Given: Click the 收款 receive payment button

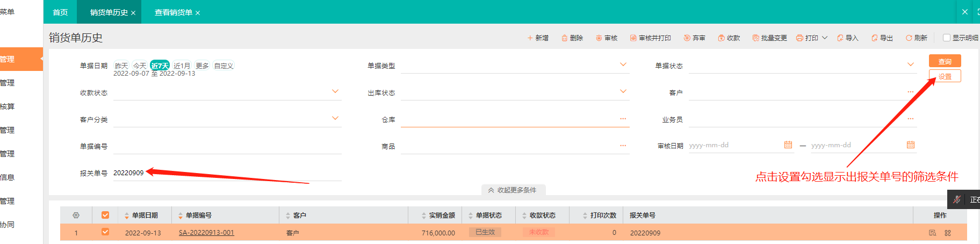Looking at the screenshot, I should (729, 38).
